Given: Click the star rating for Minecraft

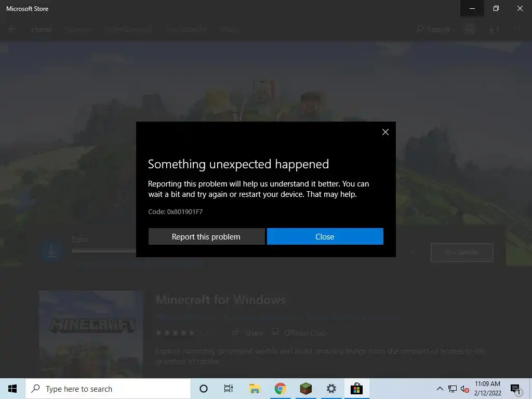Looking at the screenshot, I should coord(175,333).
